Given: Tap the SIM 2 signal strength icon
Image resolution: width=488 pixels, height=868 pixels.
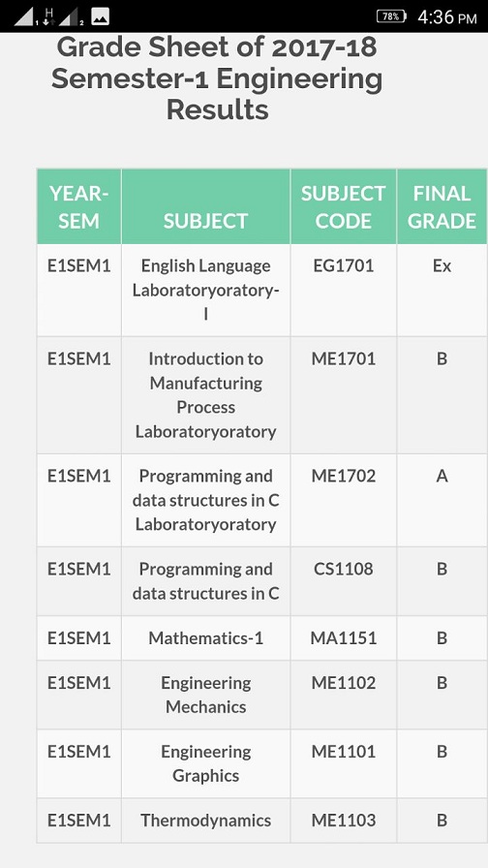Looking at the screenshot, I should coord(70,16).
